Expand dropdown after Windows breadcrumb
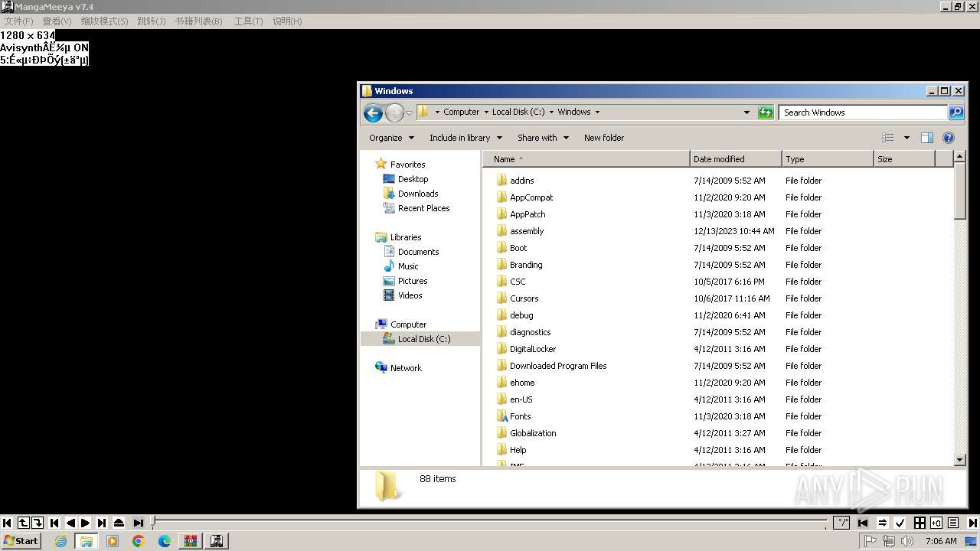980x551 pixels. coord(597,112)
